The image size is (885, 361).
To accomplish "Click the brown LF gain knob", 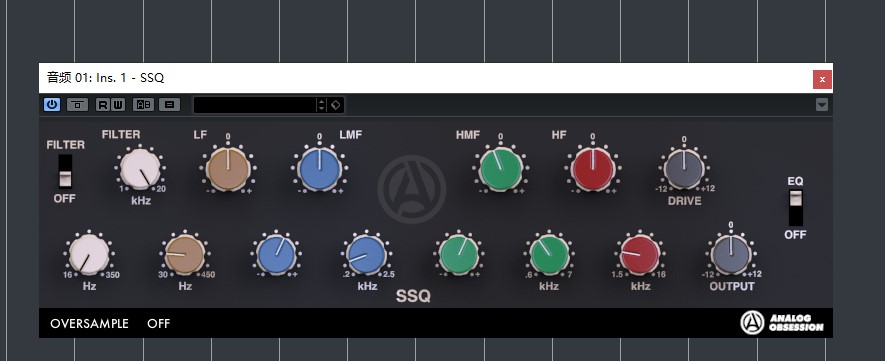I will [228, 169].
